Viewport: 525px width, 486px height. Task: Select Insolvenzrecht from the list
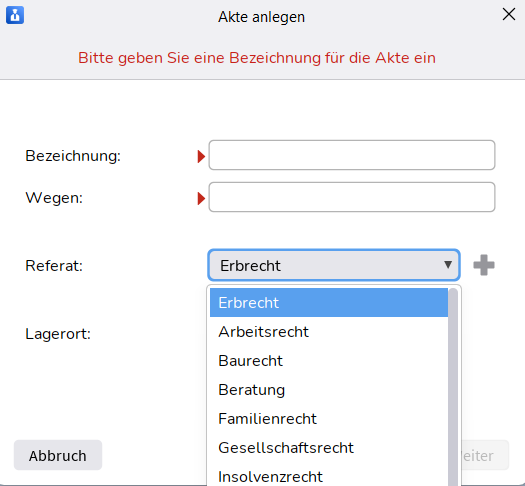(x=329, y=476)
